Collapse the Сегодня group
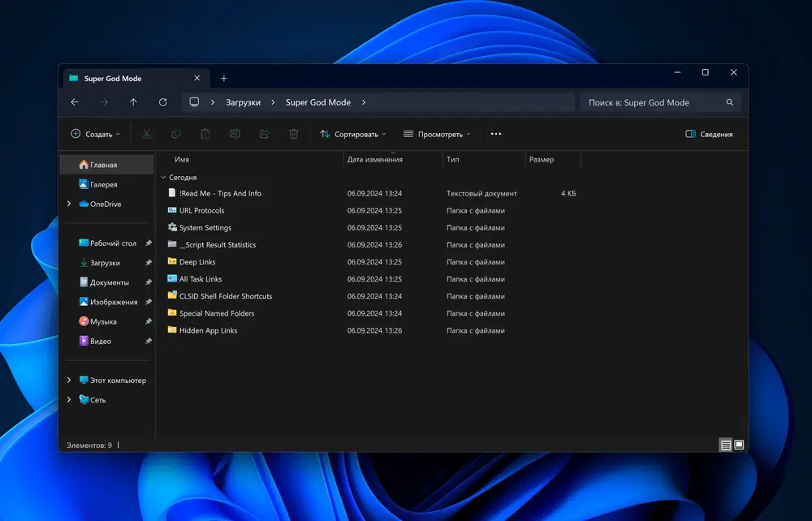 [x=163, y=177]
